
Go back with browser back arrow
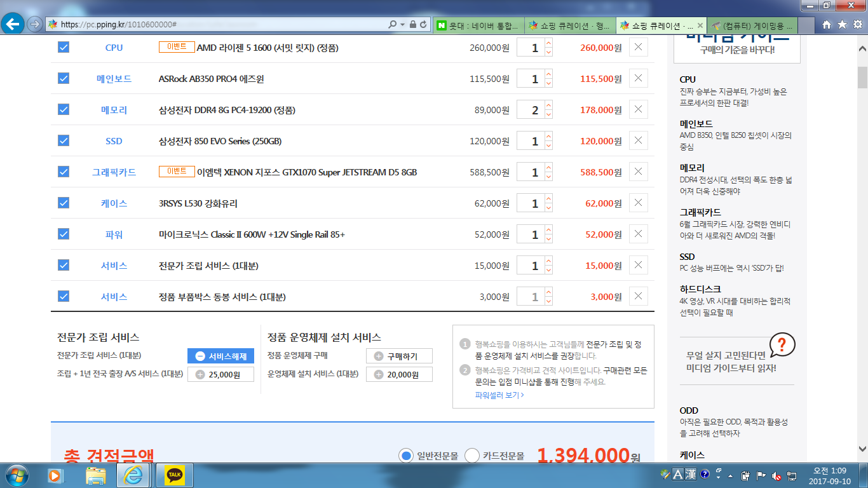tap(13, 24)
